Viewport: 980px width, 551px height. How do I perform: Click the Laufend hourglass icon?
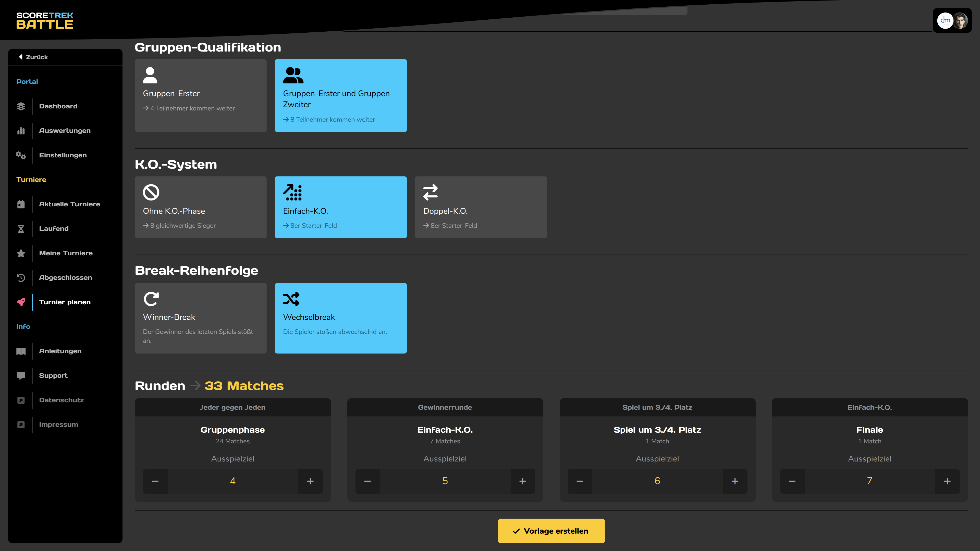point(21,229)
